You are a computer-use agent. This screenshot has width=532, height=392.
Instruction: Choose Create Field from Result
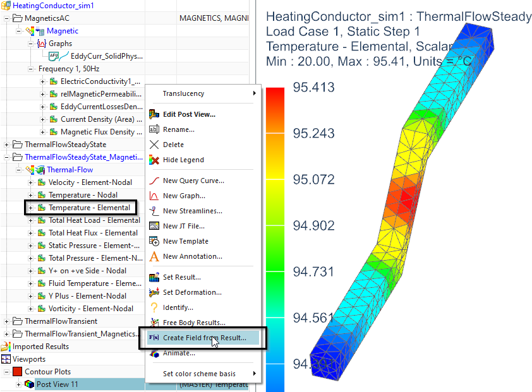click(x=204, y=338)
